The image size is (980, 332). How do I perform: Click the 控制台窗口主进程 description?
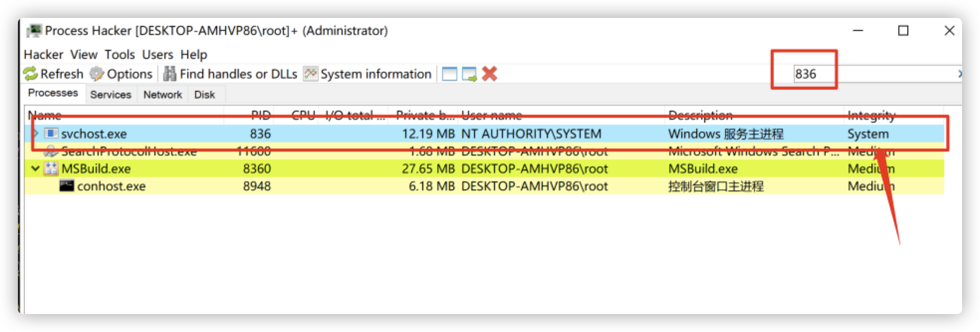click(x=716, y=186)
